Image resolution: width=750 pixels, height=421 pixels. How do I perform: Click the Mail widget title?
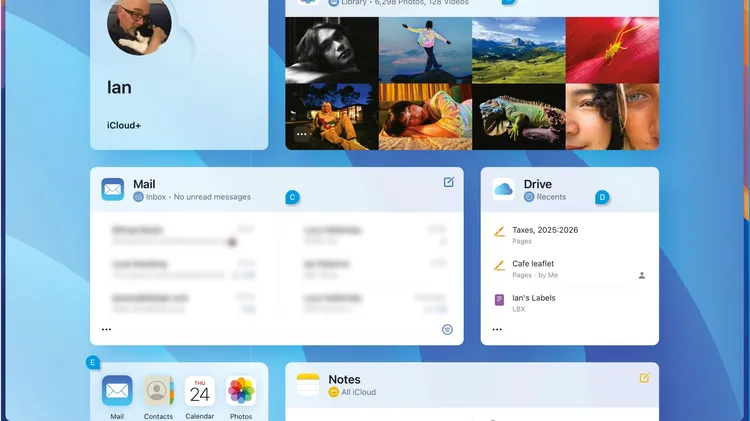click(x=144, y=184)
